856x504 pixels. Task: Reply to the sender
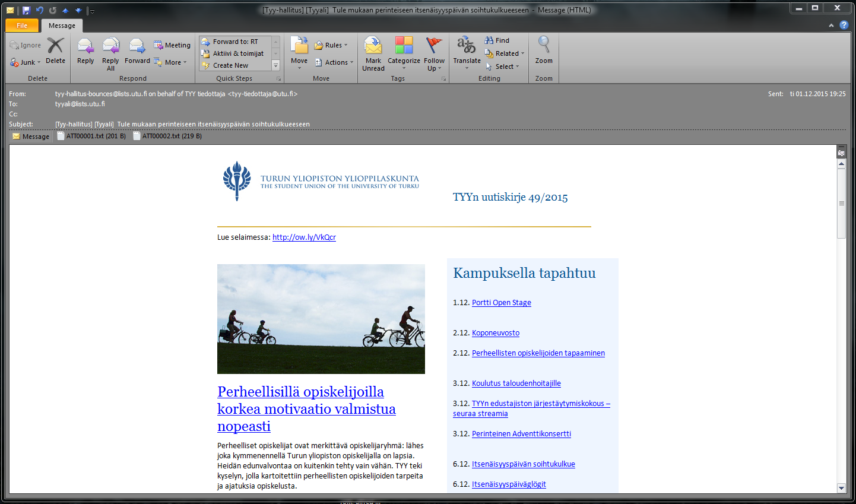point(85,51)
